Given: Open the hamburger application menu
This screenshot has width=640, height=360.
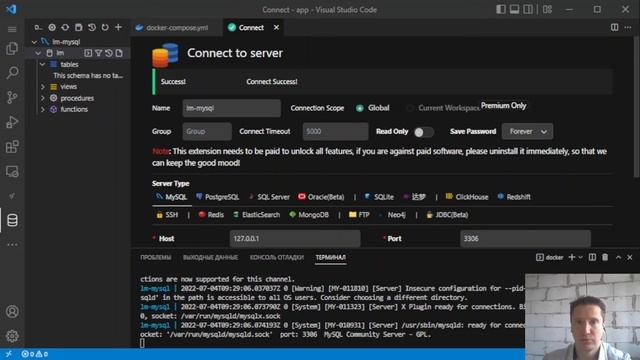Looking at the screenshot, I should coord(12,29).
